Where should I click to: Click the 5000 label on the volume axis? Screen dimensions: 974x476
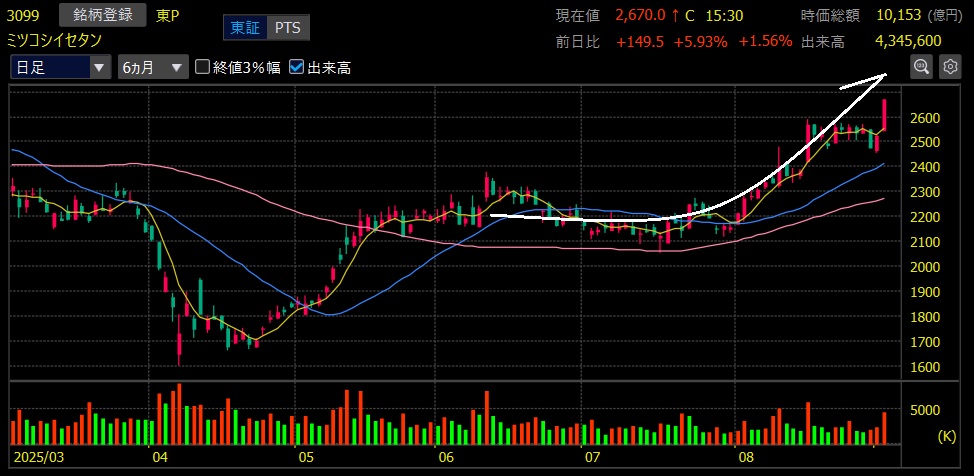click(927, 410)
